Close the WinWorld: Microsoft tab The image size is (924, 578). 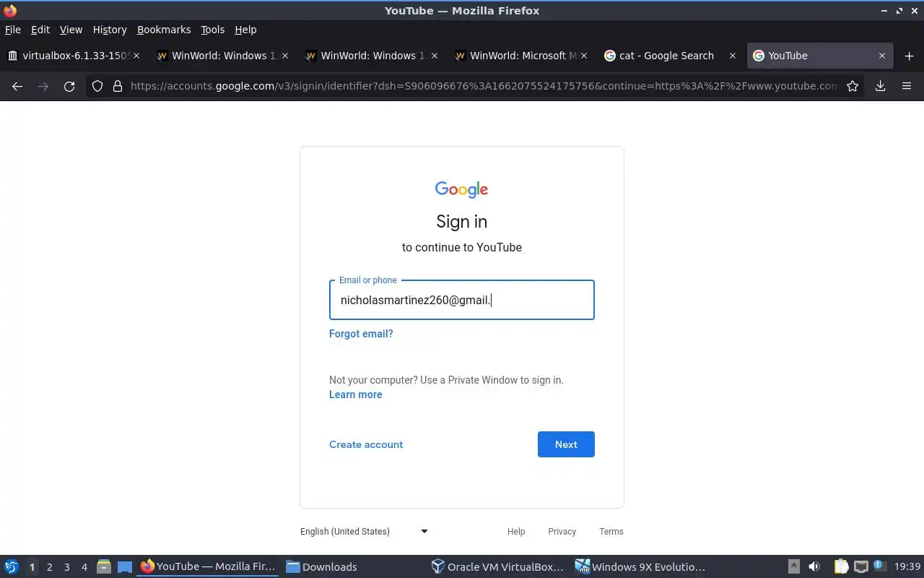point(584,56)
